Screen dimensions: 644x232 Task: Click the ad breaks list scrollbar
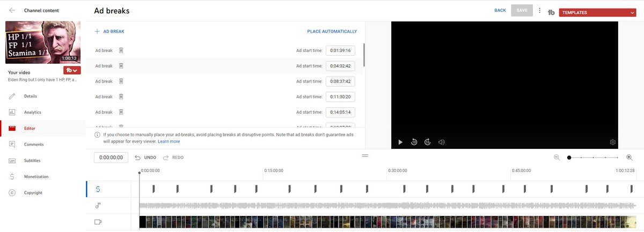point(364,55)
